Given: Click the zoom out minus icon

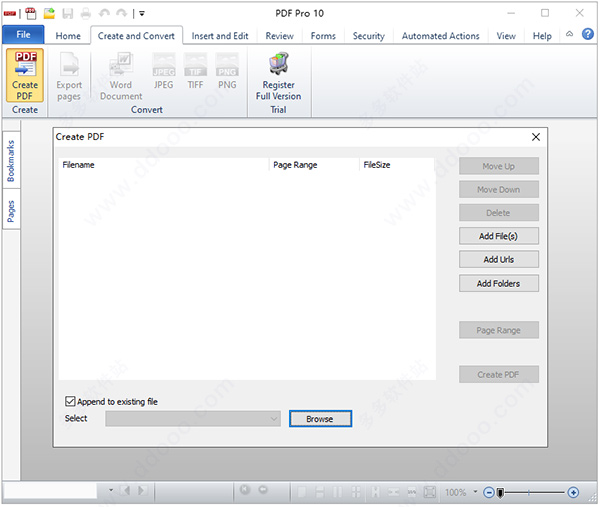Looking at the screenshot, I should point(489,492).
